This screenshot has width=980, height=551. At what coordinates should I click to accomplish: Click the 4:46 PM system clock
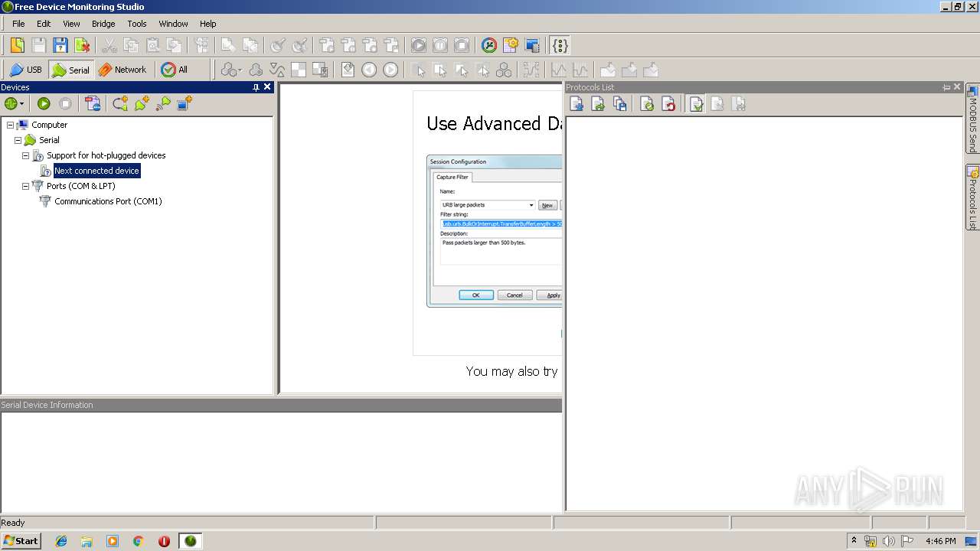tap(940, 541)
